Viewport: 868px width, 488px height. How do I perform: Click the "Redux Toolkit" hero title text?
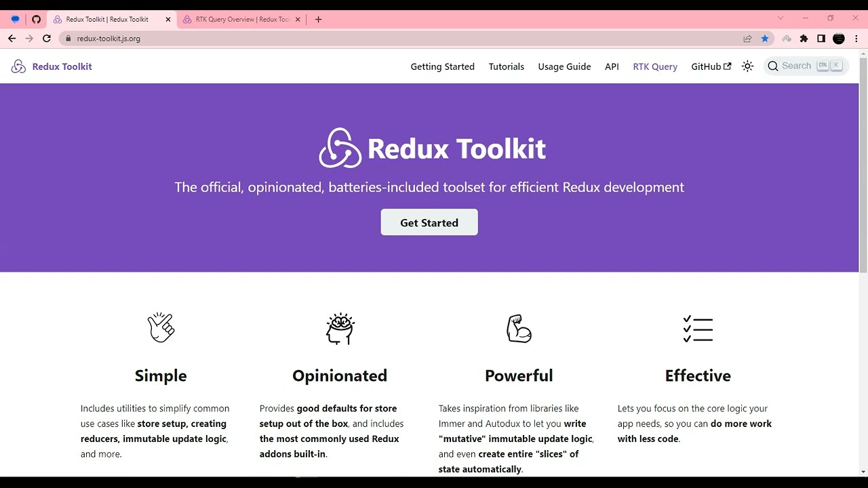point(456,148)
